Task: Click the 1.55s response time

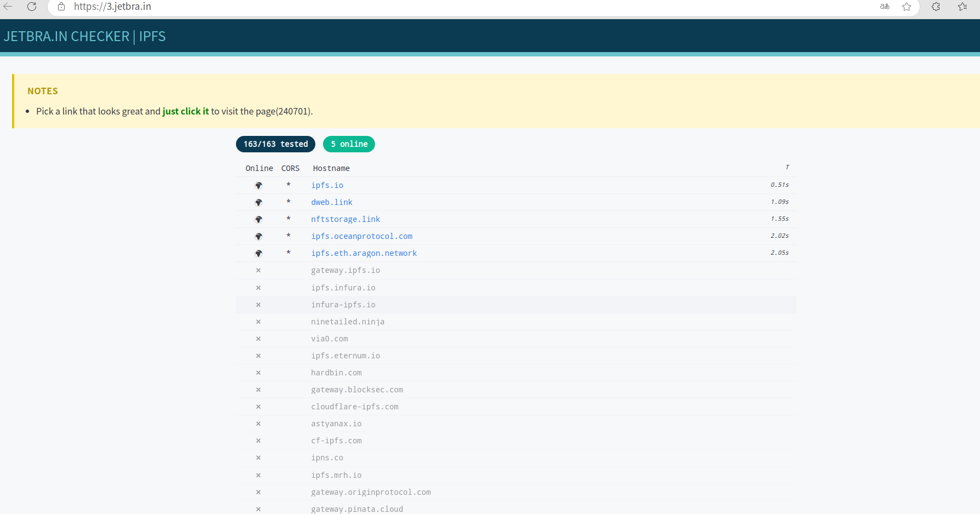Action: coord(780,219)
